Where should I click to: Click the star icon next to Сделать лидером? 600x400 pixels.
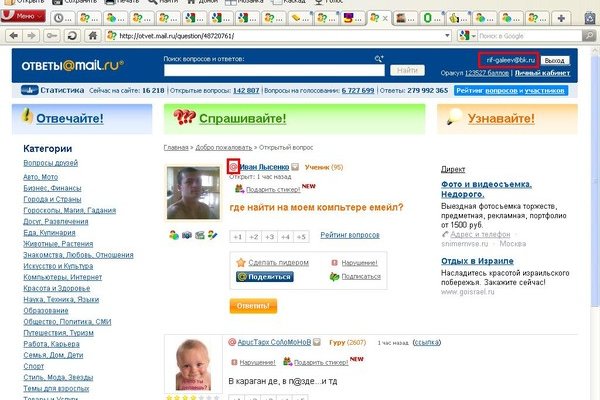(241, 262)
